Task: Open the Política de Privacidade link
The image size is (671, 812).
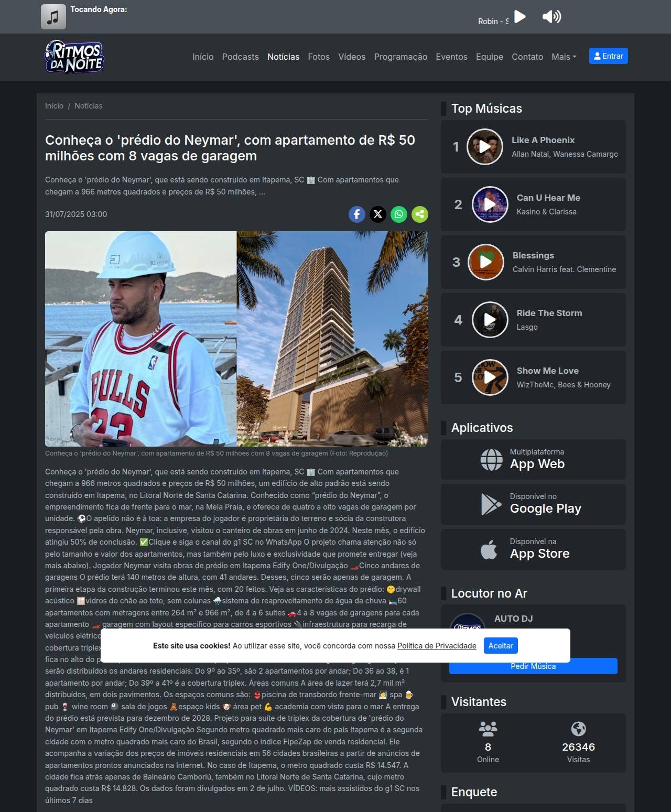Action: click(437, 646)
